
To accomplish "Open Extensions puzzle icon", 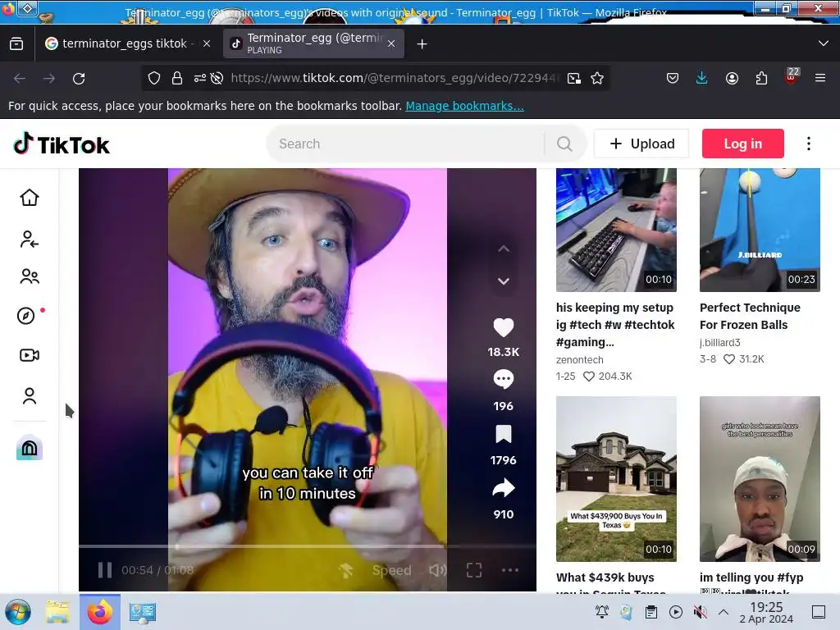I will click(761, 78).
